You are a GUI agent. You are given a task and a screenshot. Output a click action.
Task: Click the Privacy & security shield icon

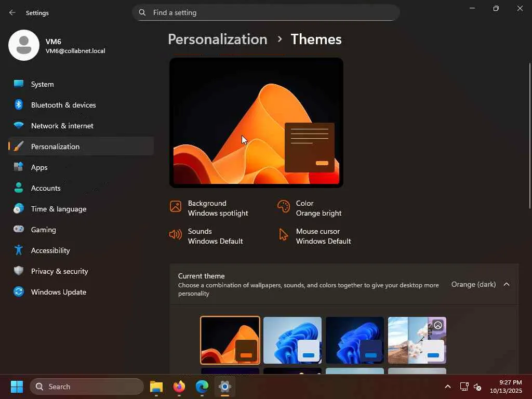(x=19, y=271)
